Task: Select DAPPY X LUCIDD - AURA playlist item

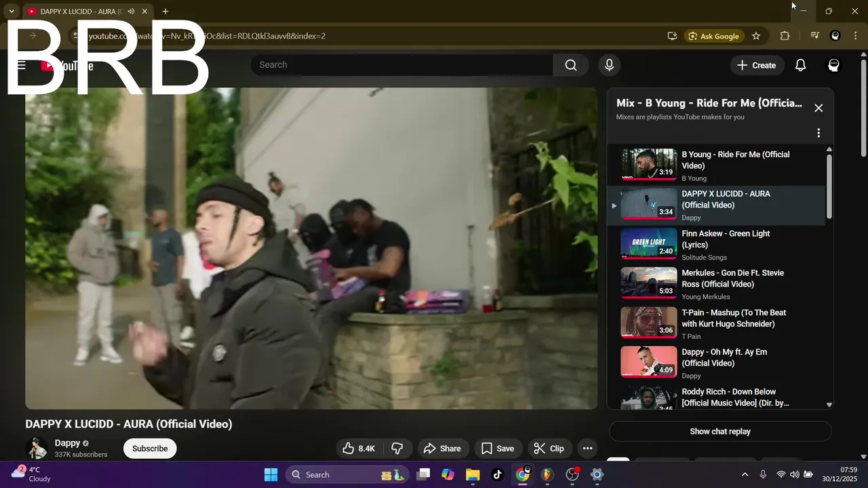Action: (x=716, y=205)
